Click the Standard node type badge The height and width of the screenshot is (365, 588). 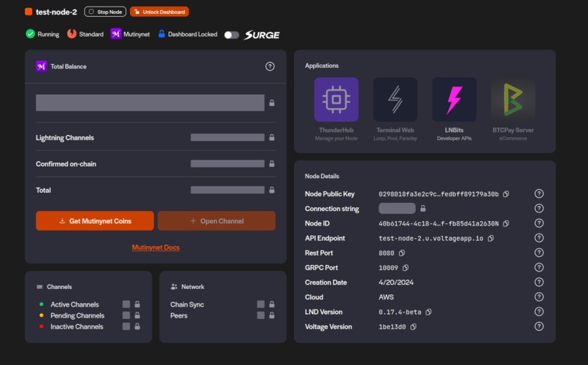(x=85, y=34)
